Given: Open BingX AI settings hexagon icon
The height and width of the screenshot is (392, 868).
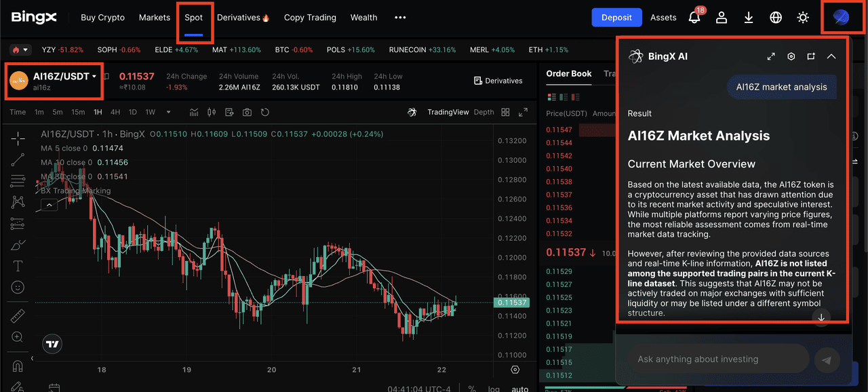Looking at the screenshot, I should click(x=791, y=56).
